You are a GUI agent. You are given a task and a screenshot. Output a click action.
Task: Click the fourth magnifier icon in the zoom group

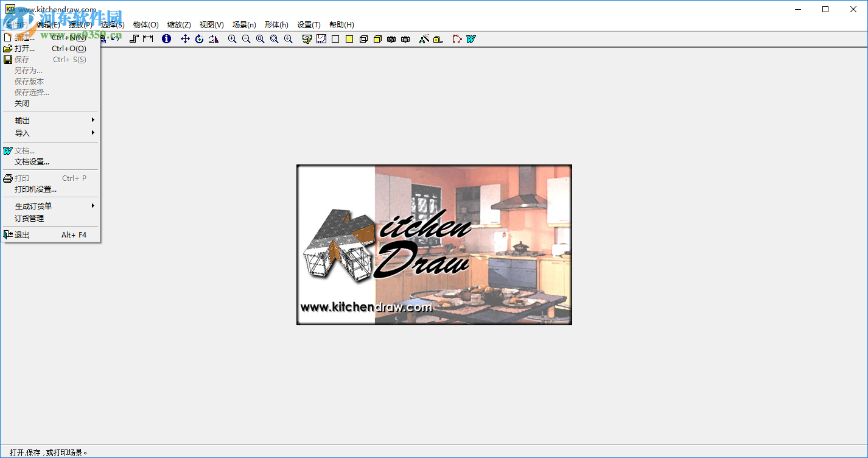(x=274, y=39)
